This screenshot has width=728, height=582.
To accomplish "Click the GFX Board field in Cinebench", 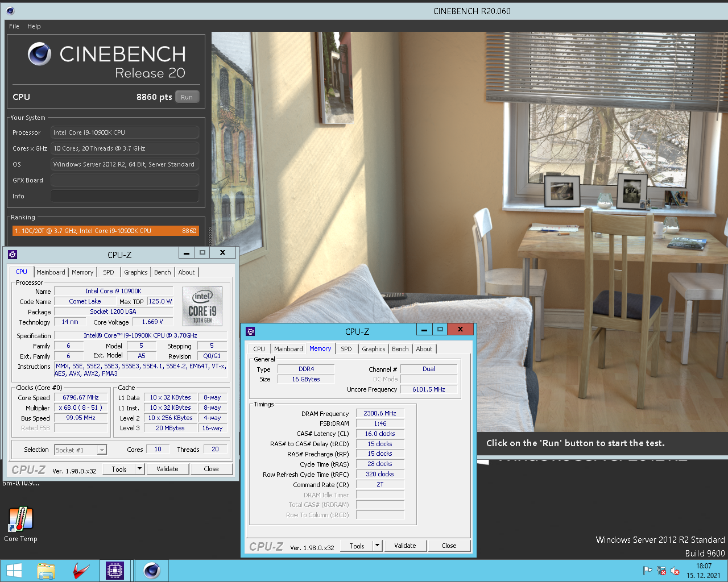I will pyautogui.click(x=125, y=180).
